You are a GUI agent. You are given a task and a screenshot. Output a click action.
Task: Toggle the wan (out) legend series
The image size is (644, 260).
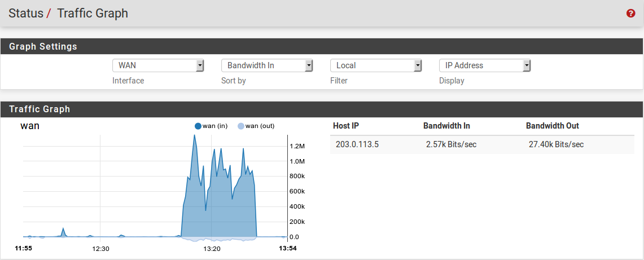click(256, 126)
